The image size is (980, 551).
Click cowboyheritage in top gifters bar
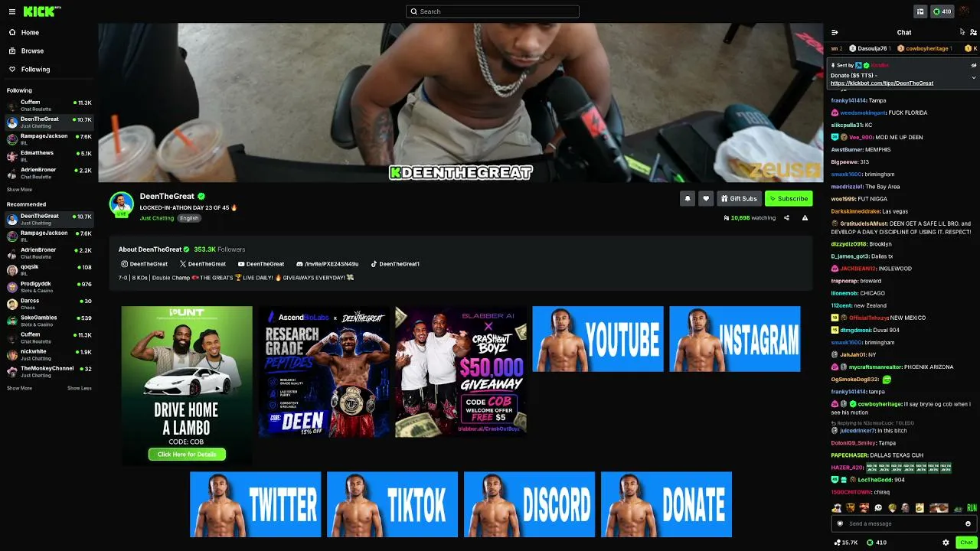(x=925, y=49)
